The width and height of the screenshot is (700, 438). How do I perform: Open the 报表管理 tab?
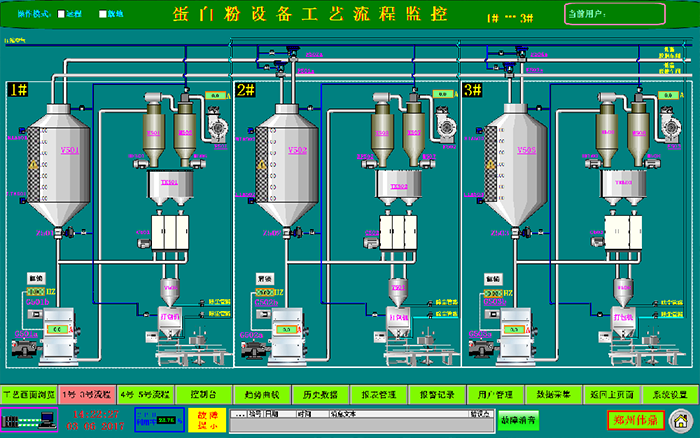click(x=379, y=395)
